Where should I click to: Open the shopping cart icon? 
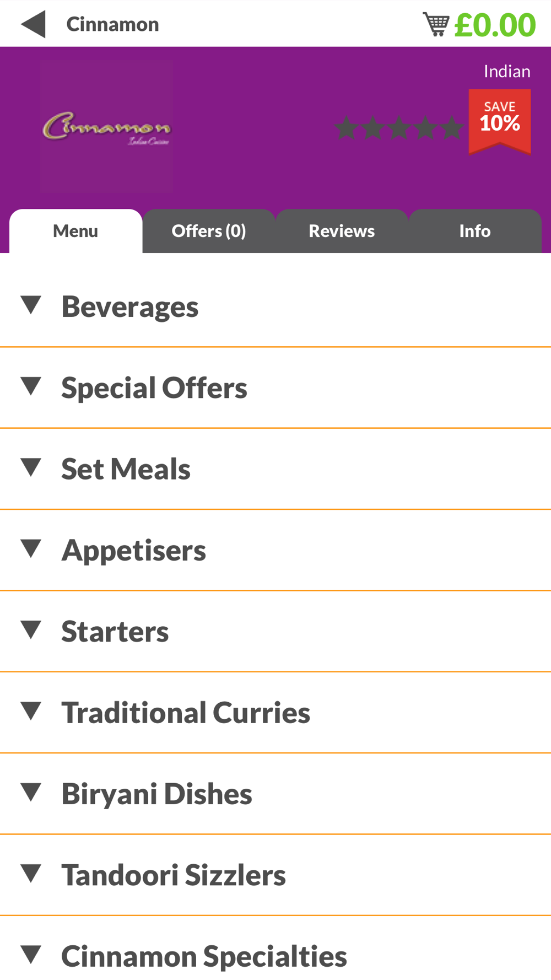pyautogui.click(x=436, y=24)
